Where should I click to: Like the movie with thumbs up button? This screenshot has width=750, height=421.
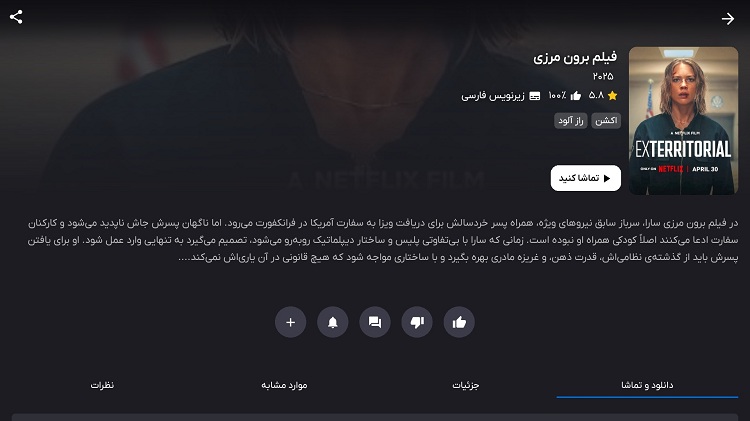point(459,322)
